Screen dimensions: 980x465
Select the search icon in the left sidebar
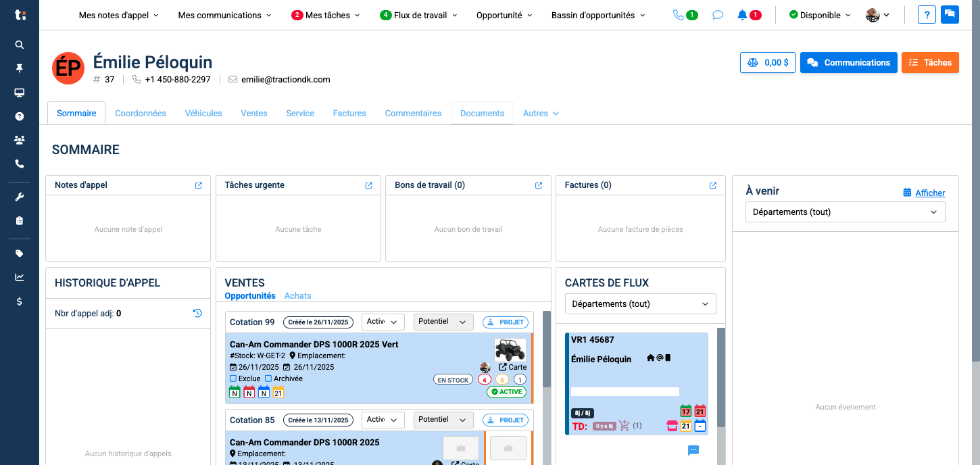click(19, 45)
